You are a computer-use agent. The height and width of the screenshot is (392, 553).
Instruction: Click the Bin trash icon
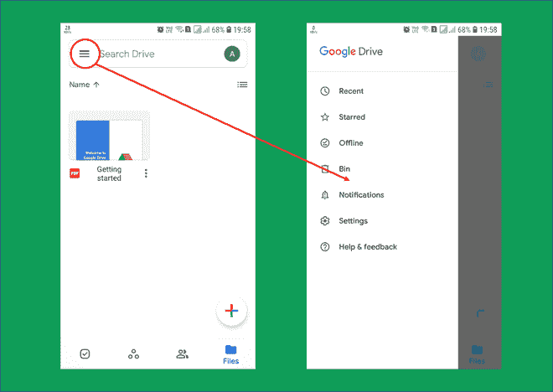[x=325, y=169]
